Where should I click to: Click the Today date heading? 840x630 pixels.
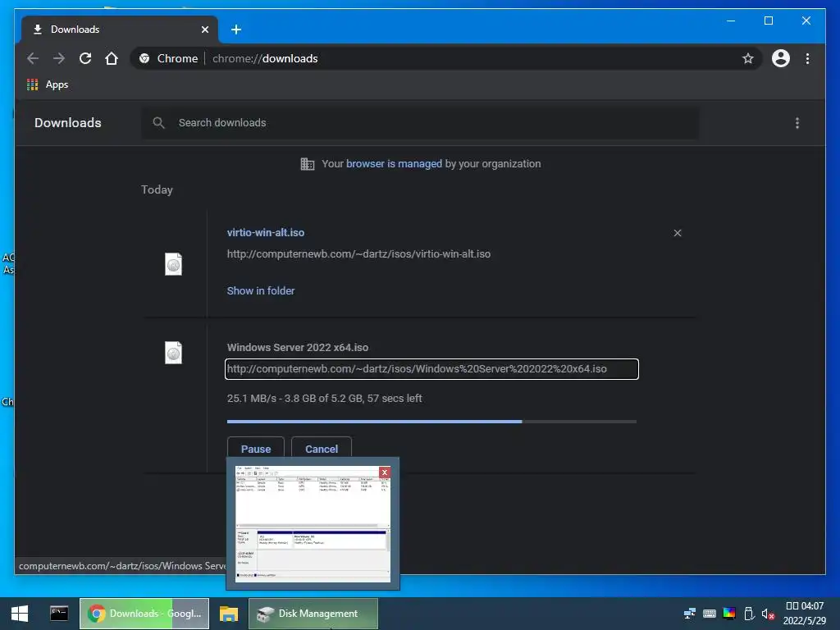157,189
